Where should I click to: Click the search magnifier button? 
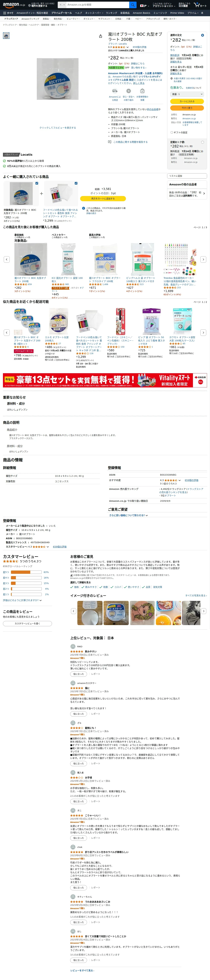(x=133, y=5)
